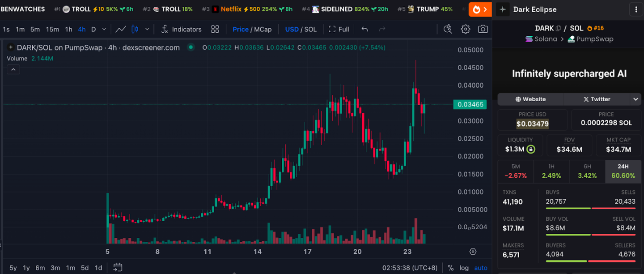
Task: Toggle the log scale option
Action: click(464, 268)
